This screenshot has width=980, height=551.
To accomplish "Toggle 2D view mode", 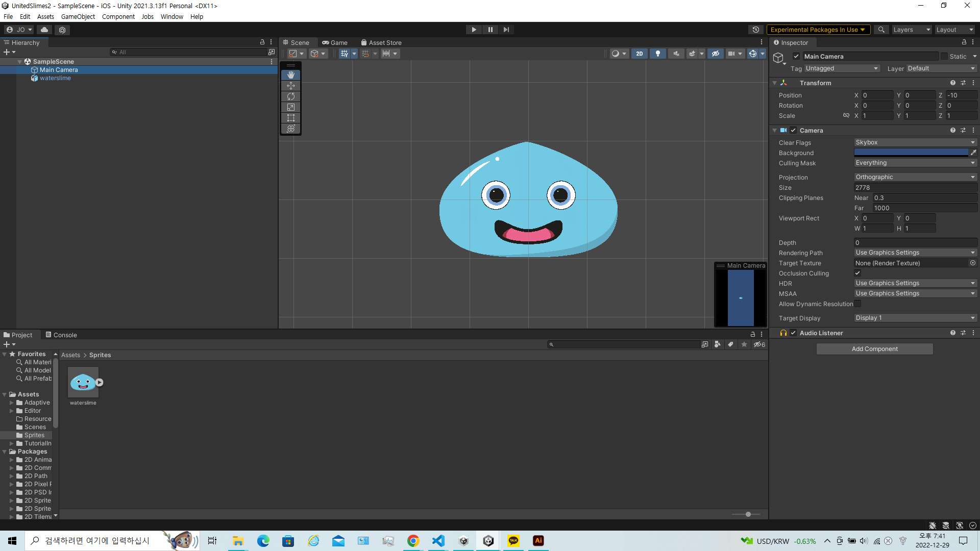I will click(639, 54).
